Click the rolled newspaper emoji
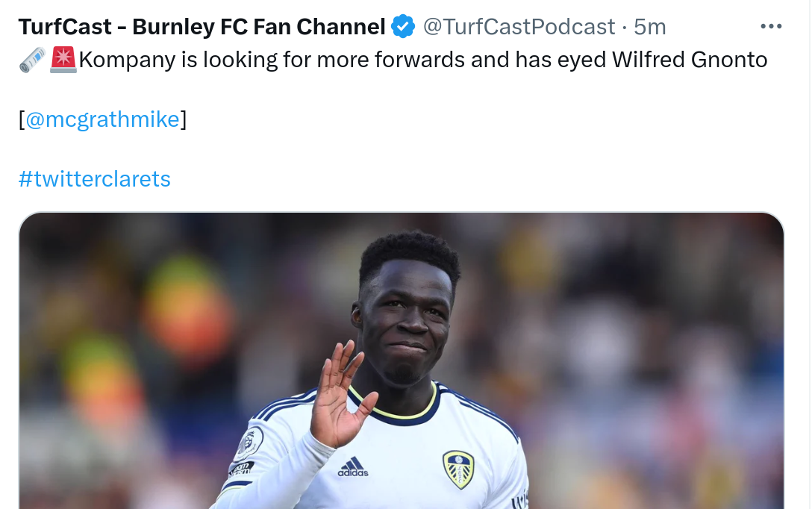Screen dimensions: 812x509 click(32, 60)
